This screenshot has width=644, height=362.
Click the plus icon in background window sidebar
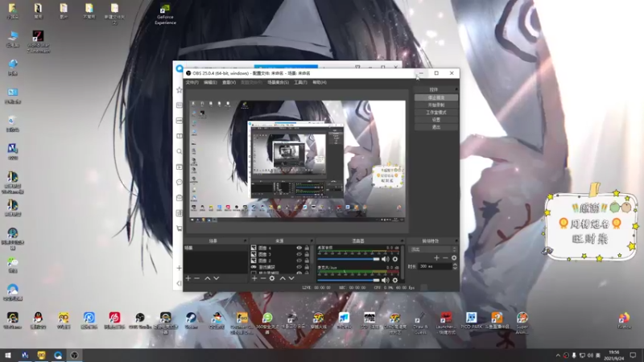coord(179,268)
